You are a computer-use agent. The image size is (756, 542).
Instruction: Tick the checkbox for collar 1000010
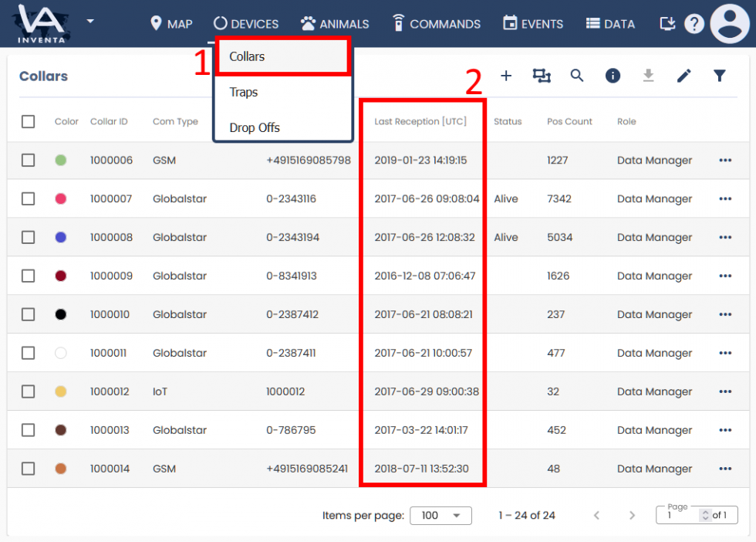click(29, 315)
